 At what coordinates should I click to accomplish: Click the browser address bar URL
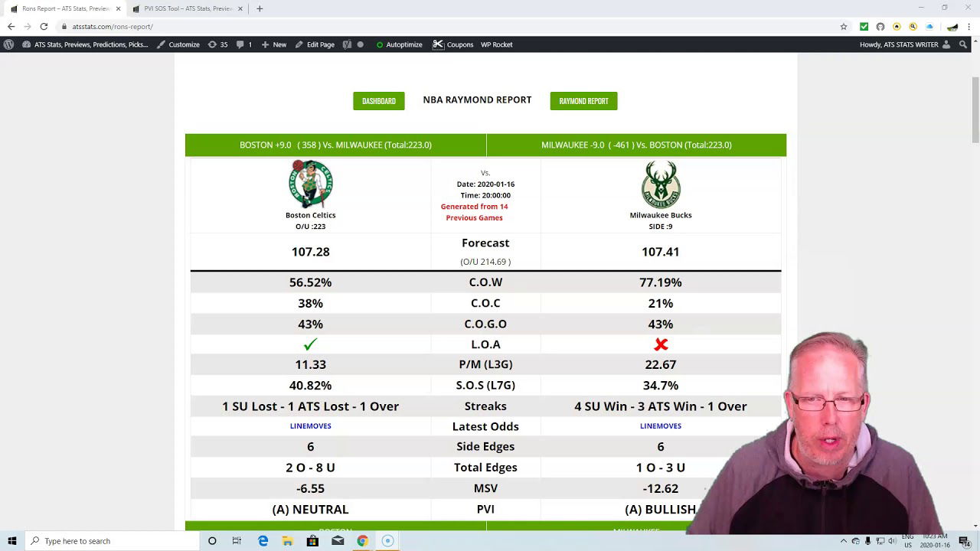pyautogui.click(x=113, y=27)
